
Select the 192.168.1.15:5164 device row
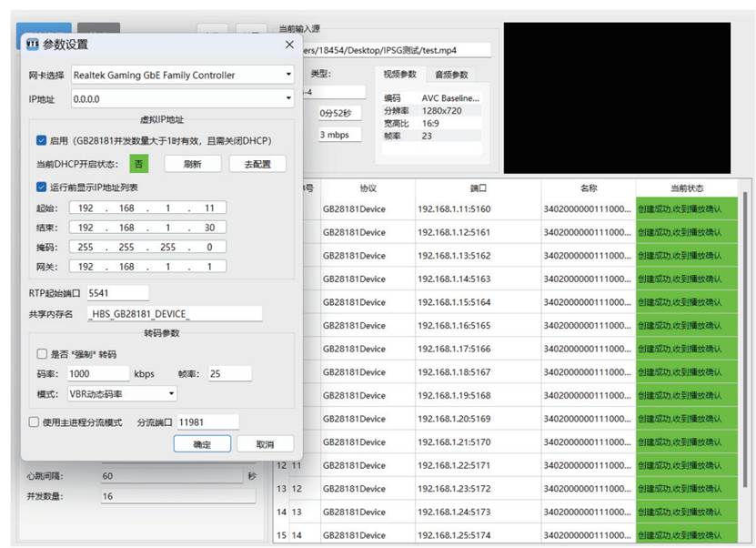pos(505,302)
